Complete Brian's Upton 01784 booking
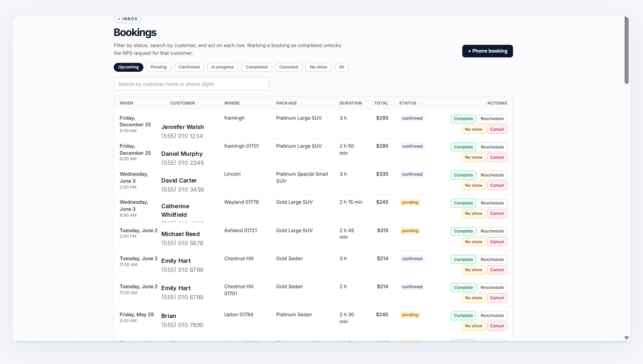 463,315
